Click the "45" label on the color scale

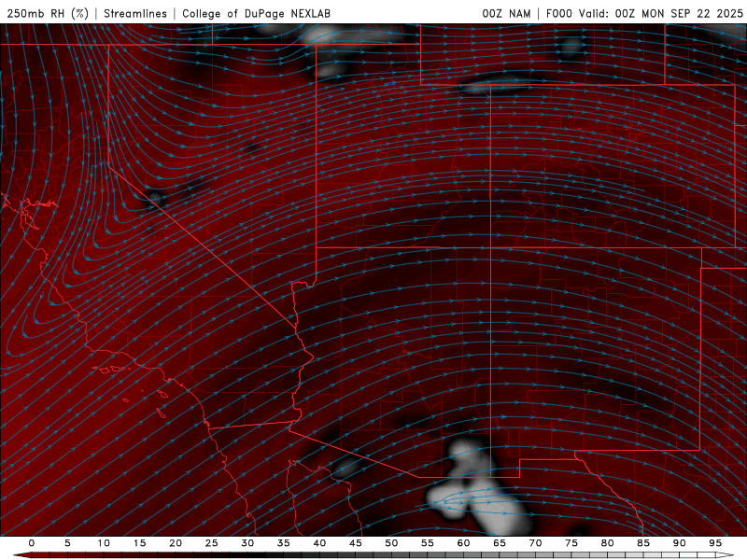356,543
